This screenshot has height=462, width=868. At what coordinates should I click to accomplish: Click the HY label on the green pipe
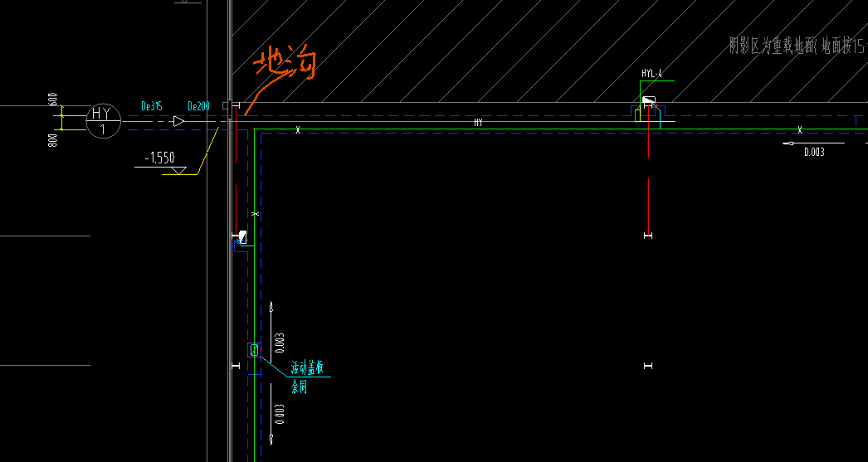[x=478, y=123]
